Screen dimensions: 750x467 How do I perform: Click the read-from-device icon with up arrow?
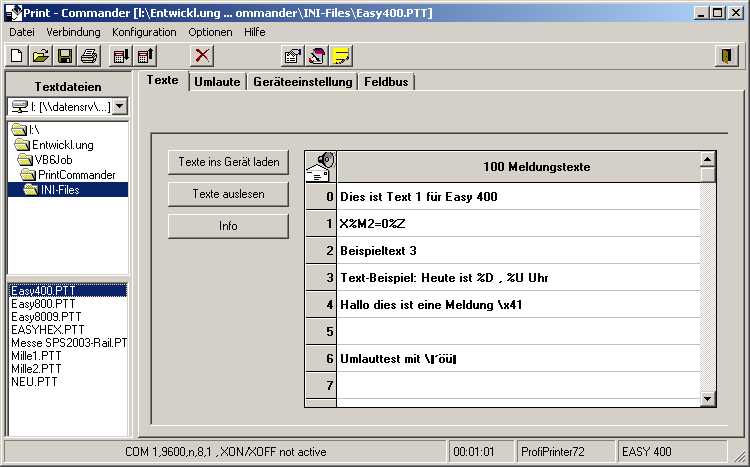pos(145,56)
